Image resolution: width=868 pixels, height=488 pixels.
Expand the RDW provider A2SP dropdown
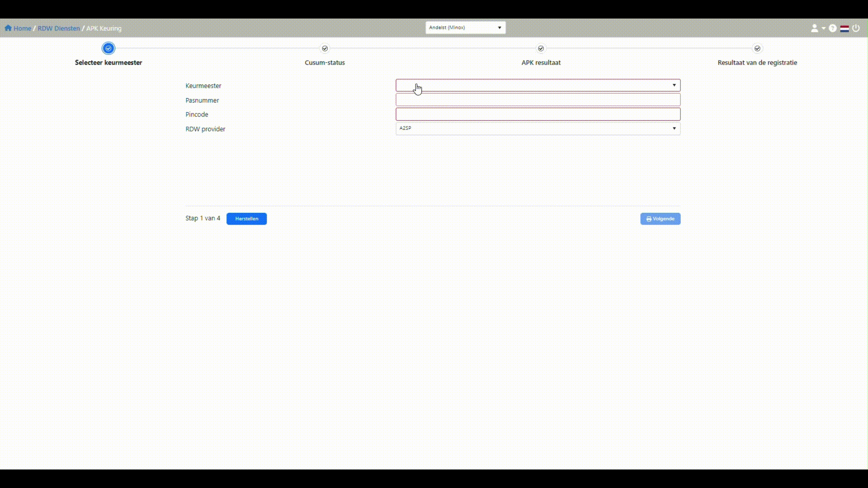point(538,129)
